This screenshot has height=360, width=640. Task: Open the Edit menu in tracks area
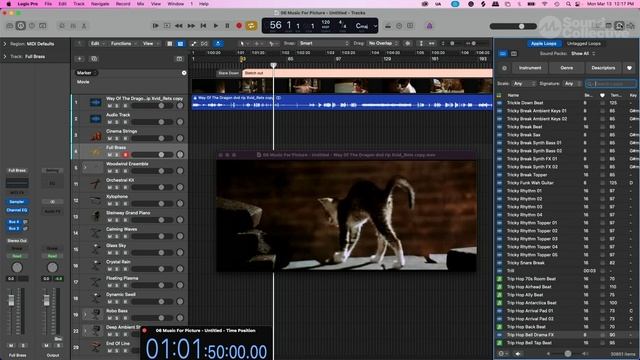(97, 43)
